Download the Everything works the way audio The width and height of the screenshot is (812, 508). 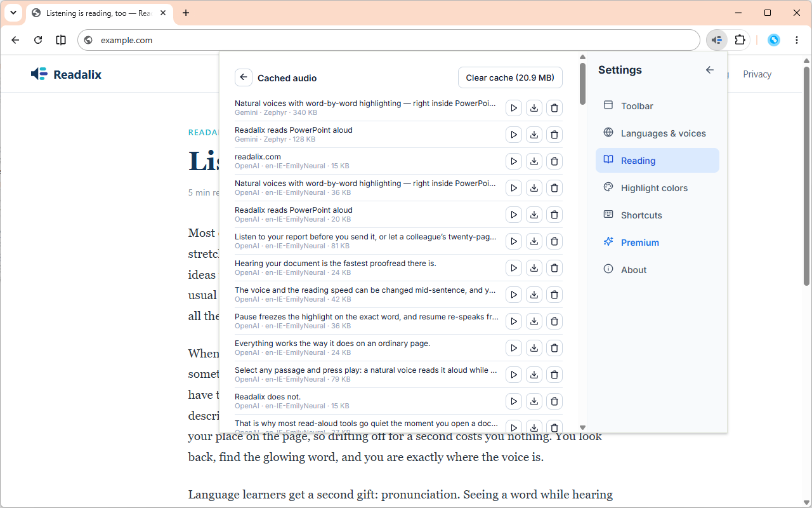[534, 348]
